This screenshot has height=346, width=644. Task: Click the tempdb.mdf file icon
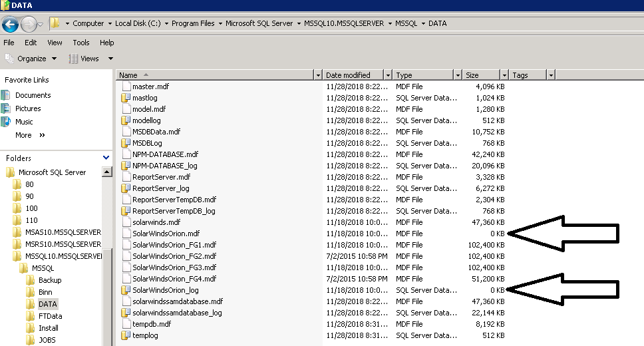coord(126,324)
